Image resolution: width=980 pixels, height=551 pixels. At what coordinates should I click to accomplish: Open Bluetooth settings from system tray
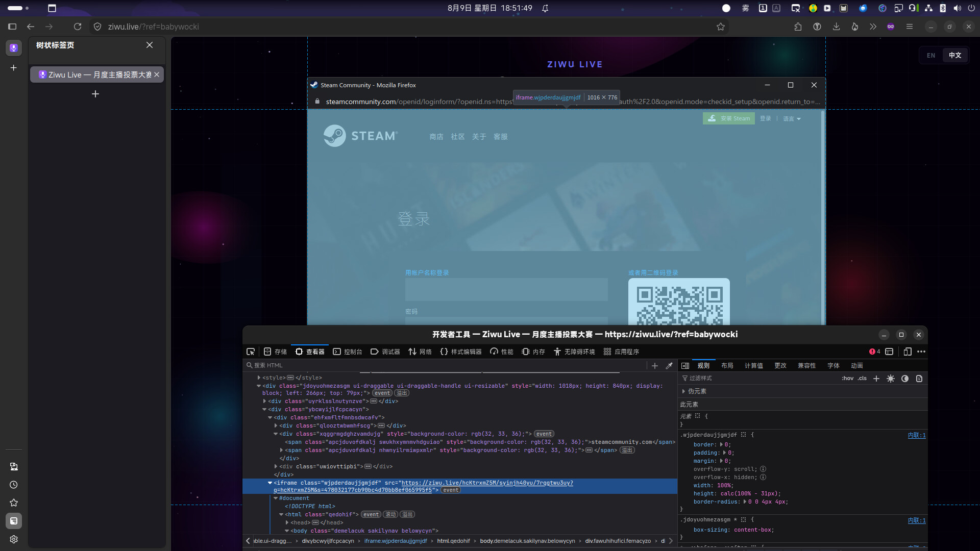click(x=943, y=8)
